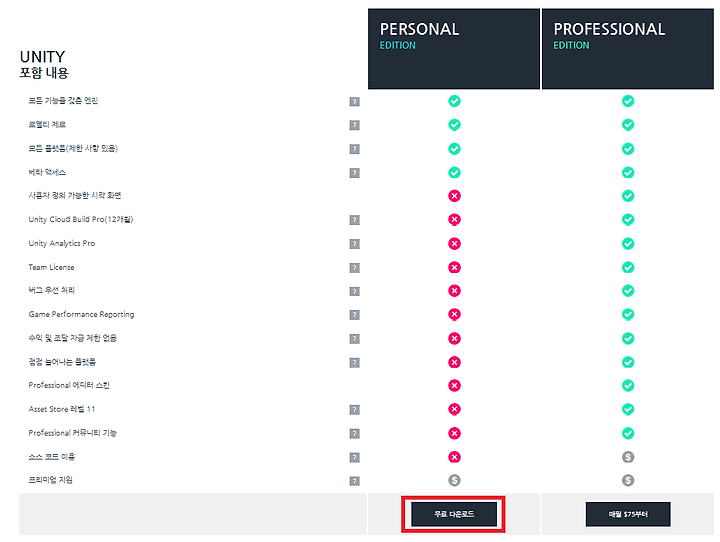Click Professional green check for Team License
Screen dimensions: 720x542
pos(628,267)
